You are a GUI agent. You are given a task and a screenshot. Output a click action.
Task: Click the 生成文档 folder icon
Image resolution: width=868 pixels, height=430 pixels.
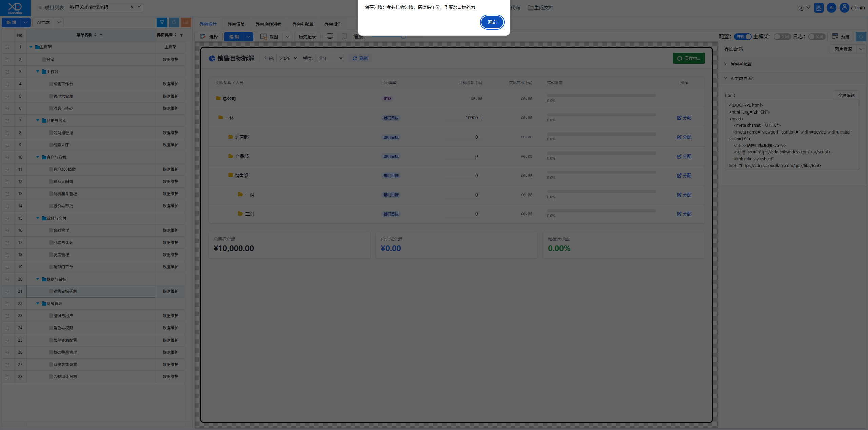coord(530,7)
